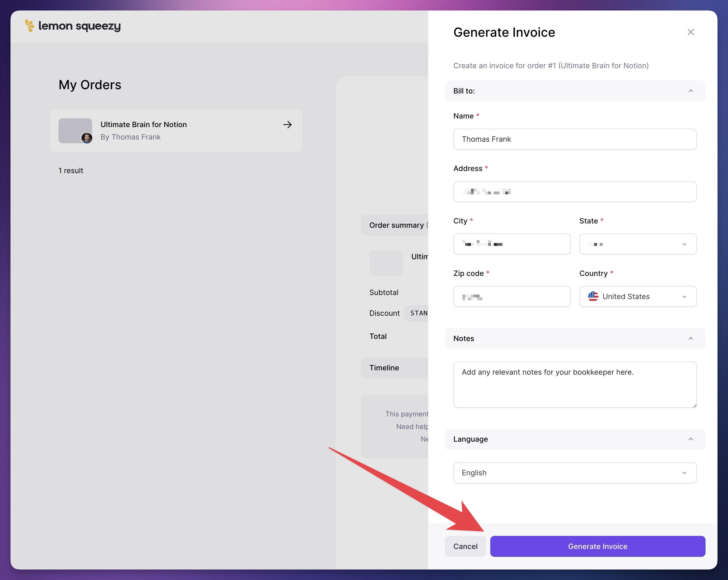Open the Country dropdown
The height and width of the screenshot is (580, 728).
click(638, 296)
